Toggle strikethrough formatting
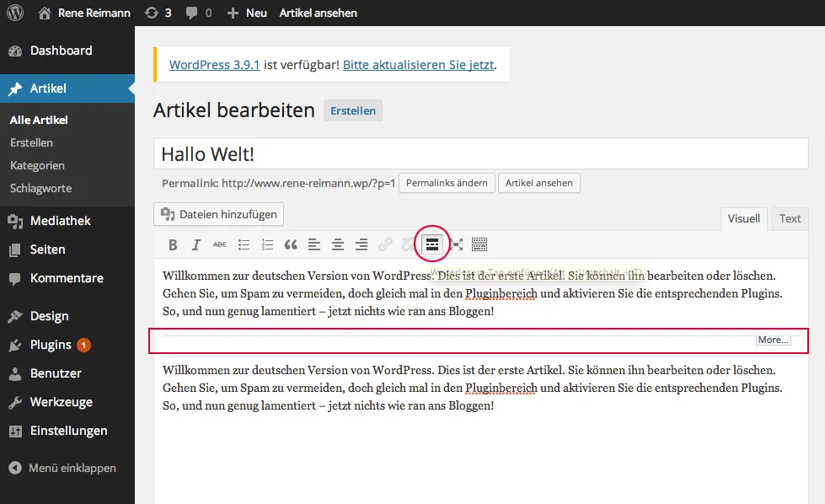This screenshot has height=504, width=825. pyautogui.click(x=219, y=244)
